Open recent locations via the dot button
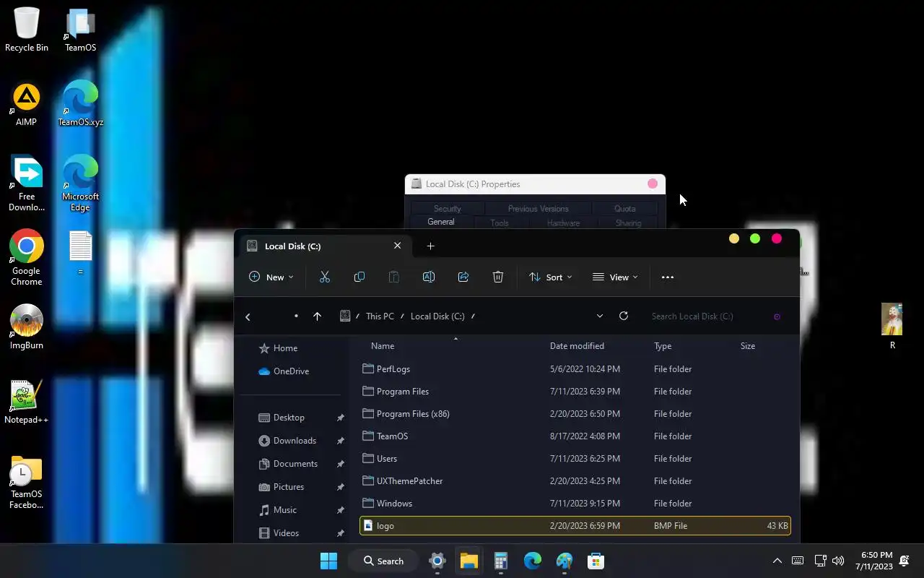924x578 pixels. [x=296, y=316]
